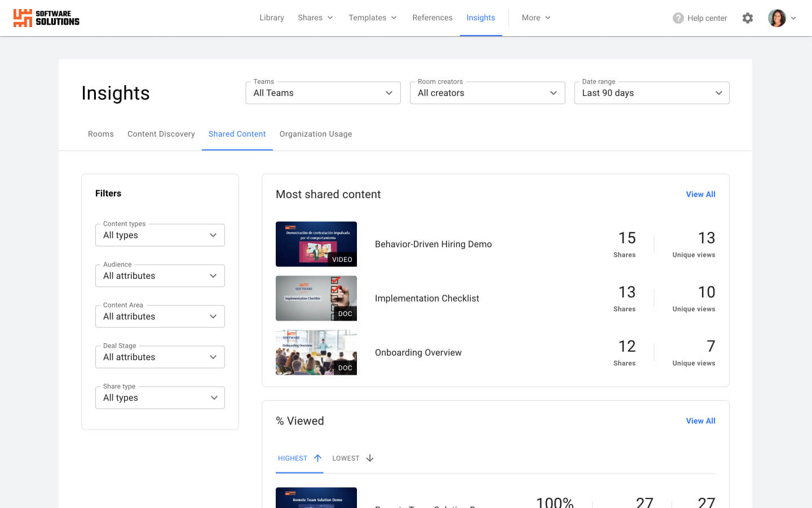This screenshot has height=508, width=812.
Task: Click the Help center question mark icon
Action: 677,17
